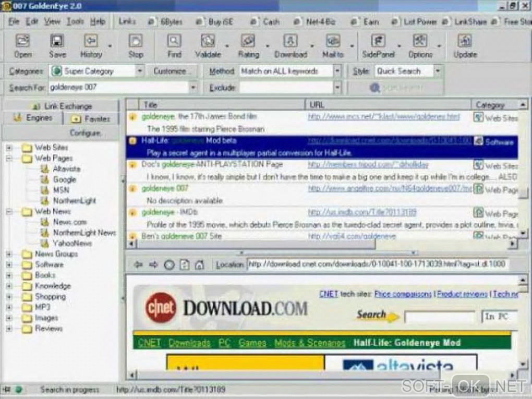The image size is (532, 399).
Task: Open the Net-4-Biz link in links bar
Action: tap(315, 22)
